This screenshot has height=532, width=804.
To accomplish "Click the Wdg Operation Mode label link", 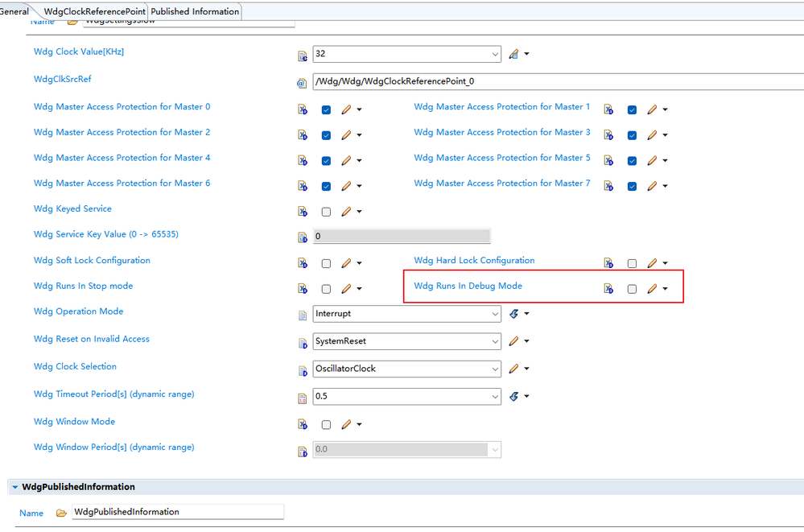I will (78, 311).
